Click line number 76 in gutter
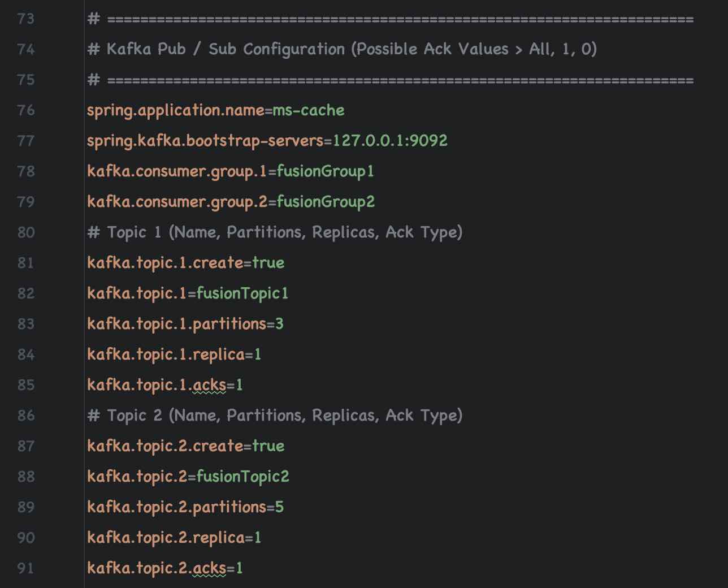The height and width of the screenshot is (588, 728). 25,110
